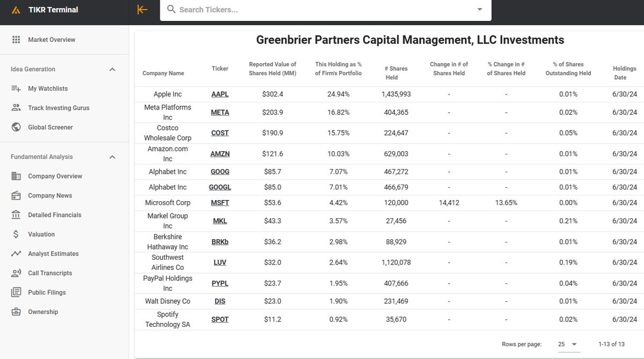Open the PYPL ticker link
Image resolution: width=644 pixels, height=359 pixels.
pos(220,283)
